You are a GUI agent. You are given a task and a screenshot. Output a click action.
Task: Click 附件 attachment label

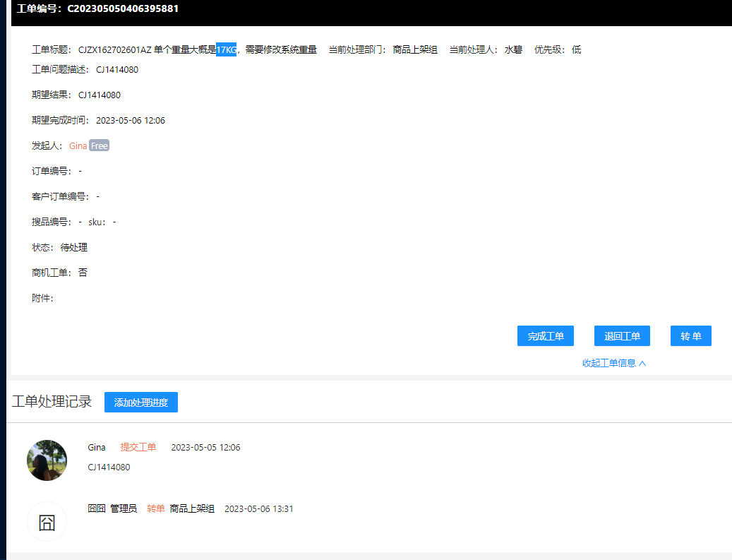coord(42,298)
